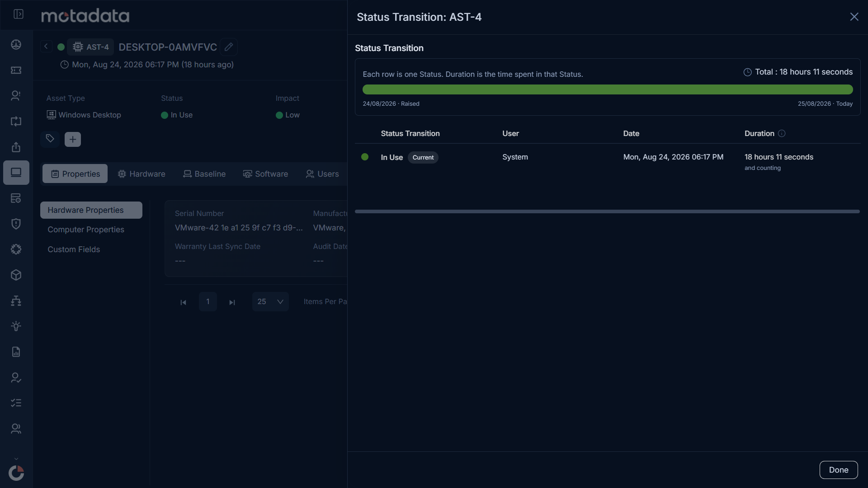
Task: Open the reports document icon in sidebar
Action: [16, 352]
